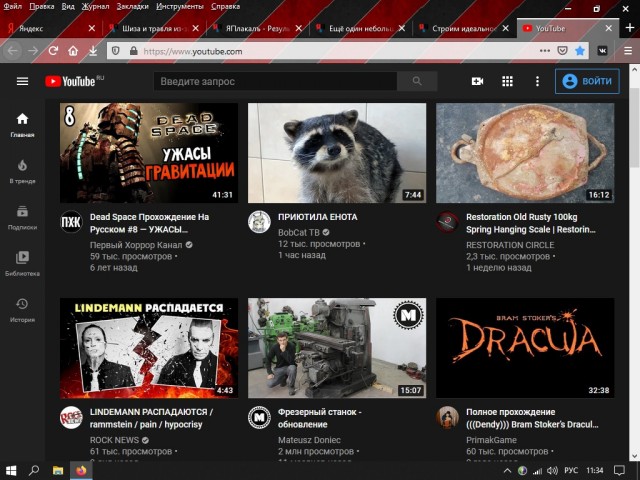
Task: Toggle the bookmark star icon
Action: pyautogui.click(x=580, y=51)
